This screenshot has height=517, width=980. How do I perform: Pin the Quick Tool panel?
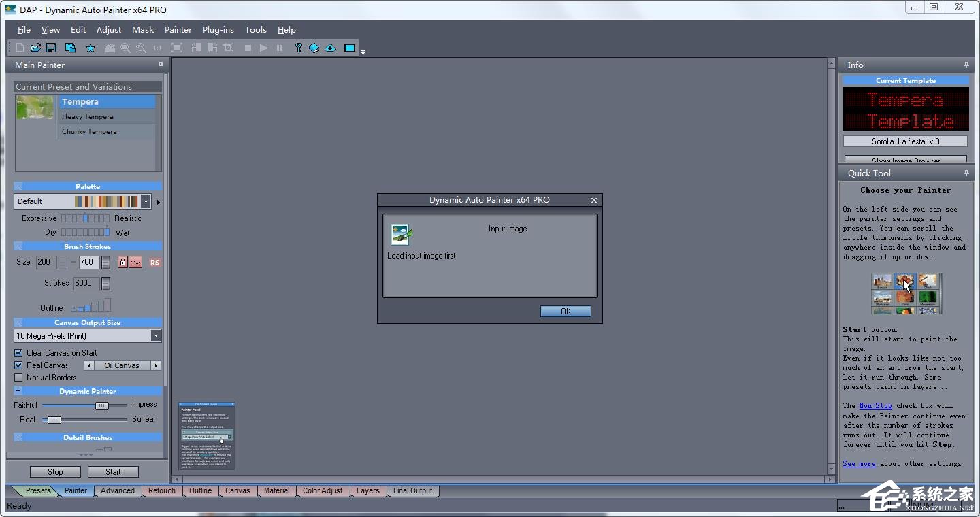coord(966,173)
